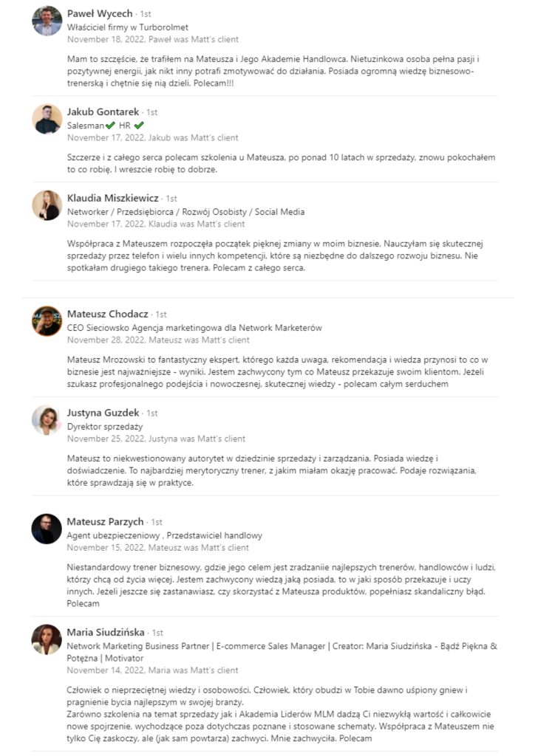
Task: Open Maria Siudzińska's profile photo
Action: pyautogui.click(x=47, y=639)
